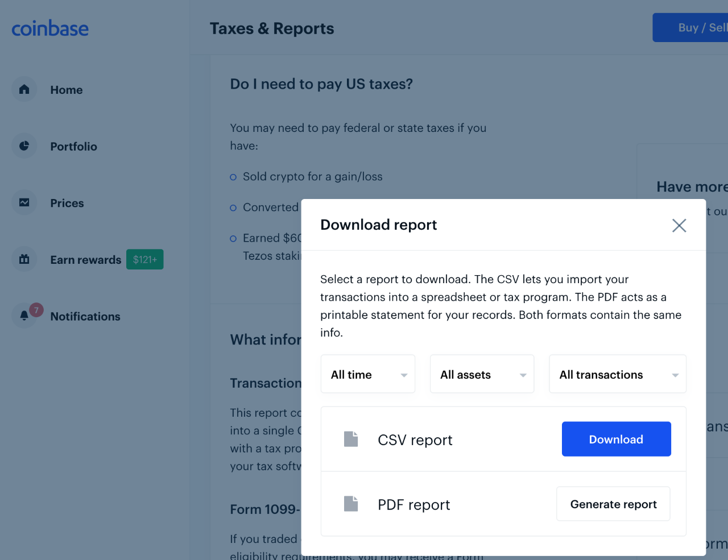This screenshot has width=728, height=560.
Task: Download the CSV report
Action: (x=617, y=439)
